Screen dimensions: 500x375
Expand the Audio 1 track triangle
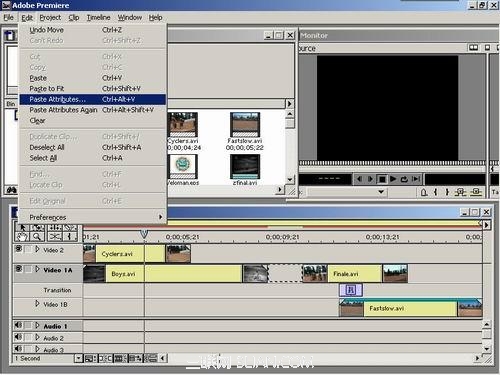pos(37,325)
